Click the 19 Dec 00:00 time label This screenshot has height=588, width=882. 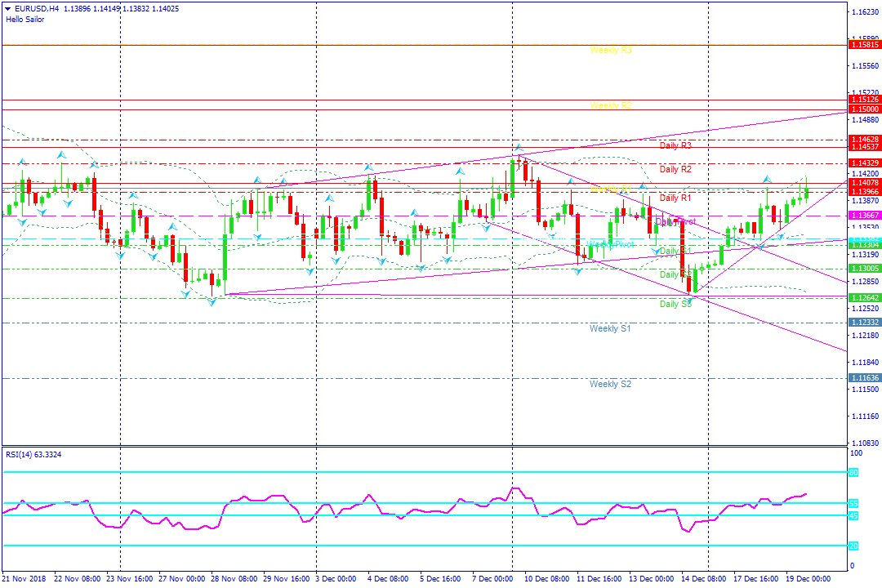[x=808, y=579]
